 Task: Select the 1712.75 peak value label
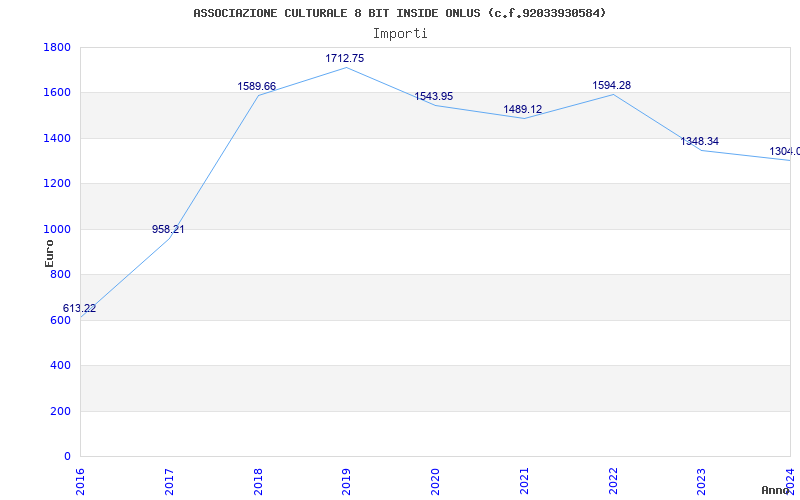(x=345, y=59)
